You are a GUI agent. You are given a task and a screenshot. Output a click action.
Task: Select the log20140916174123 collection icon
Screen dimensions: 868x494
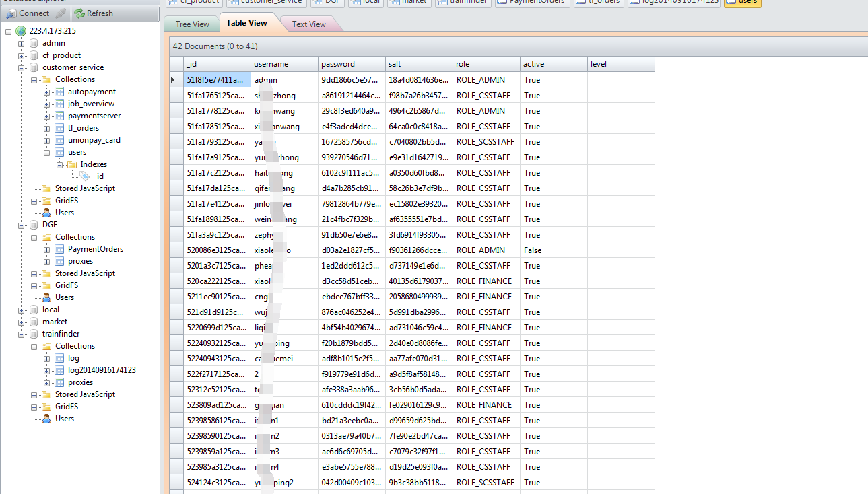(x=59, y=370)
